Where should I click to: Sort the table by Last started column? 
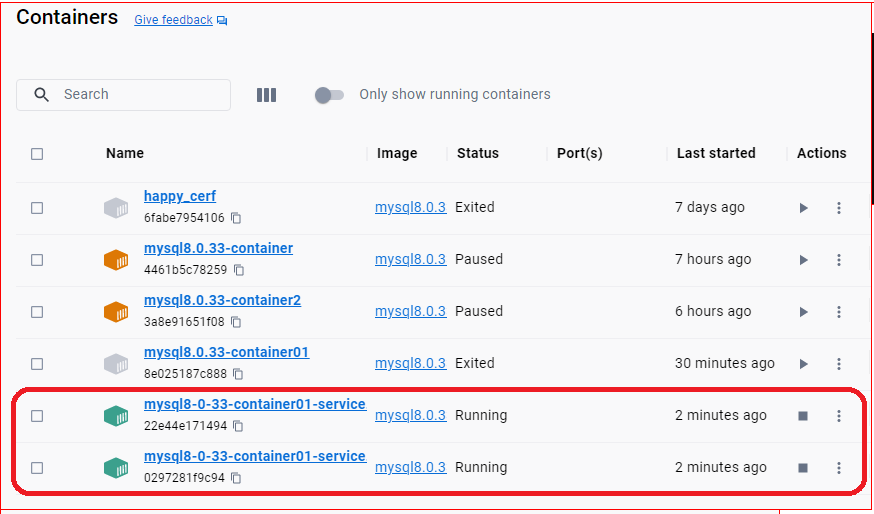point(716,153)
